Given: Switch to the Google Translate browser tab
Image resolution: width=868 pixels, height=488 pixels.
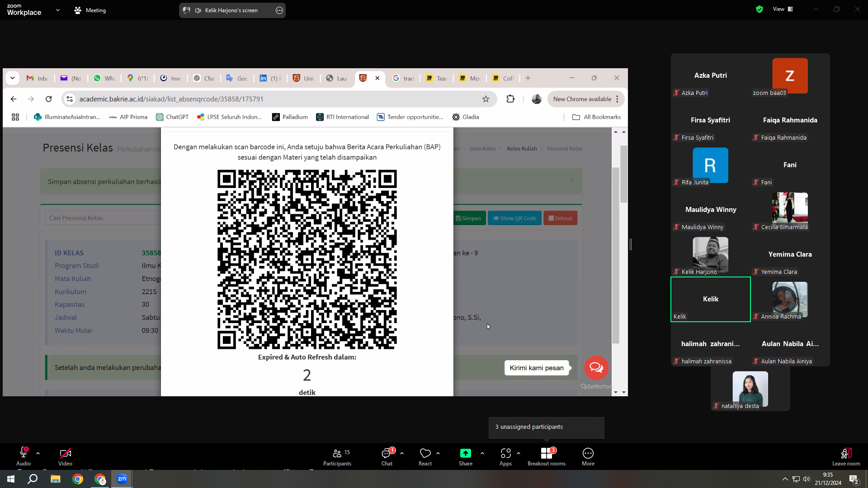Looking at the screenshot, I should click(237, 78).
